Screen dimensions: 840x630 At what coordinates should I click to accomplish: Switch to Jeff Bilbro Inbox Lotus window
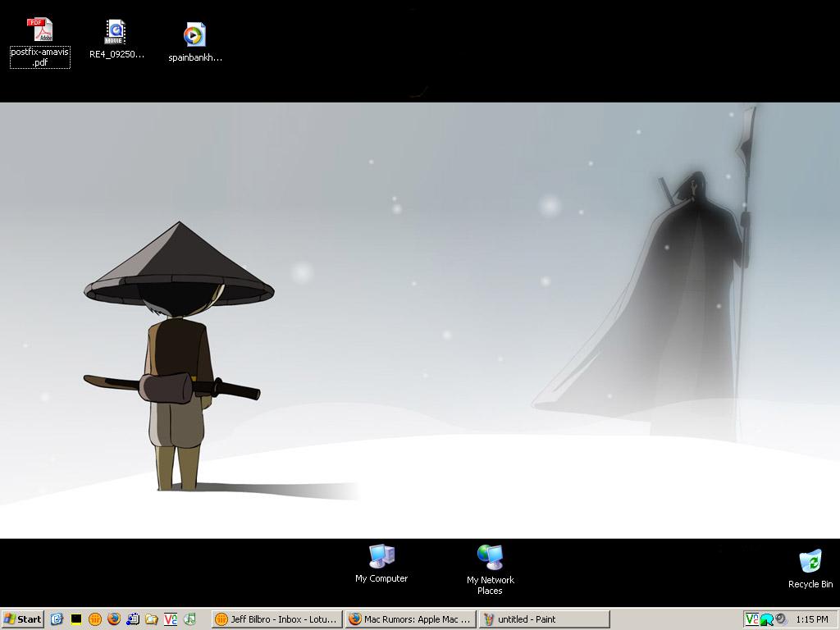tap(277, 619)
